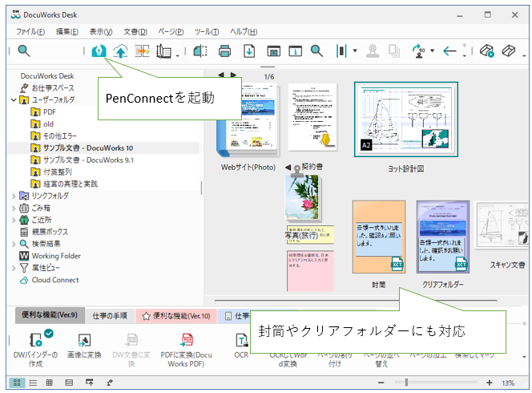The width and height of the screenshot is (532, 393).
Task: Switch to thumbnail view mode in status bar
Action: click(16, 383)
